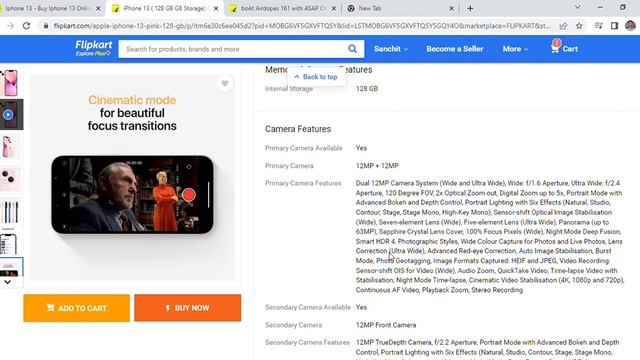Click the 12MP + 12MP value
This screenshot has height=360, width=640.
(x=377, y=166)
